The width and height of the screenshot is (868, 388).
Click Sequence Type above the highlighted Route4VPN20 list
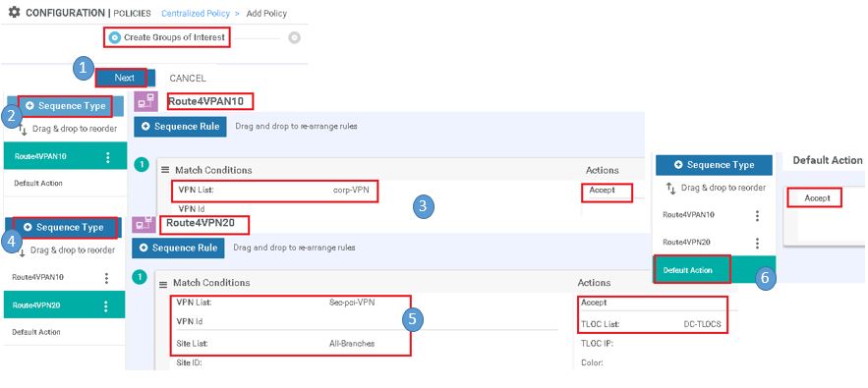click(63, 228)
